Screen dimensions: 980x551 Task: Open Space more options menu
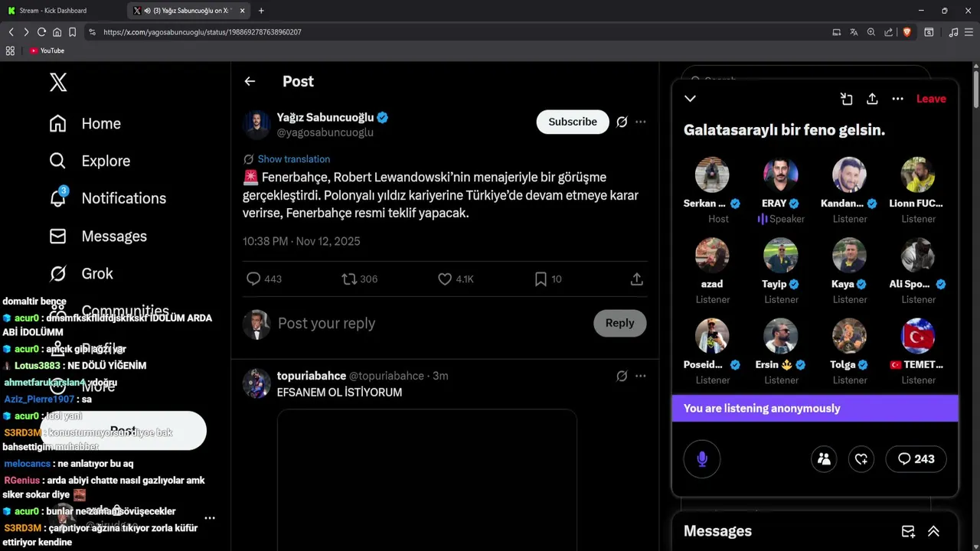point(898,99)
